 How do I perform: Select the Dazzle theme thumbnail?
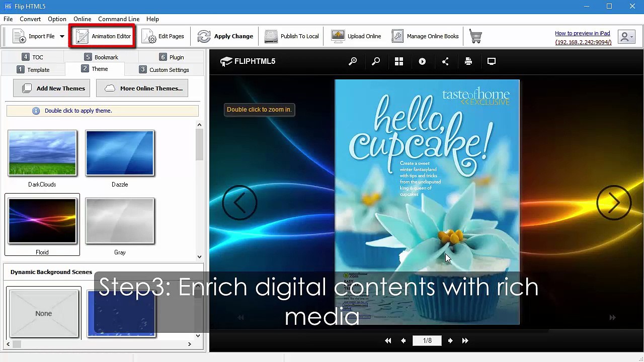coord(120,153)
